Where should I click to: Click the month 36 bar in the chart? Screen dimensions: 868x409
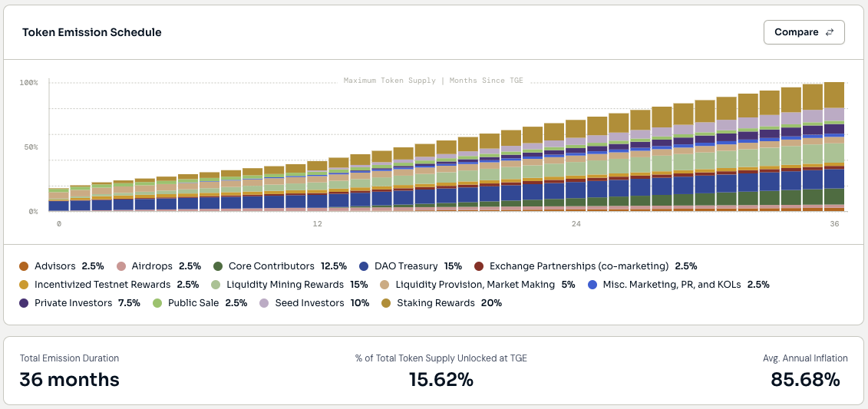click(x=833, y=146)
